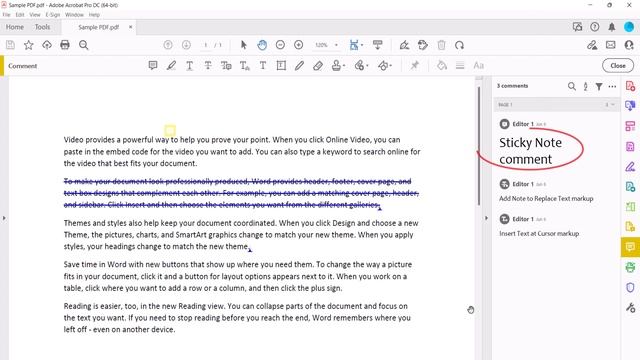Choose the Underline text tool

click(189, 65)
